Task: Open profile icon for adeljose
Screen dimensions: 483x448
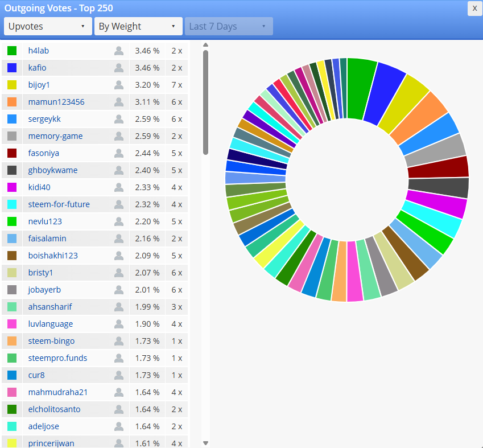Action: click(x=119, y=426)
